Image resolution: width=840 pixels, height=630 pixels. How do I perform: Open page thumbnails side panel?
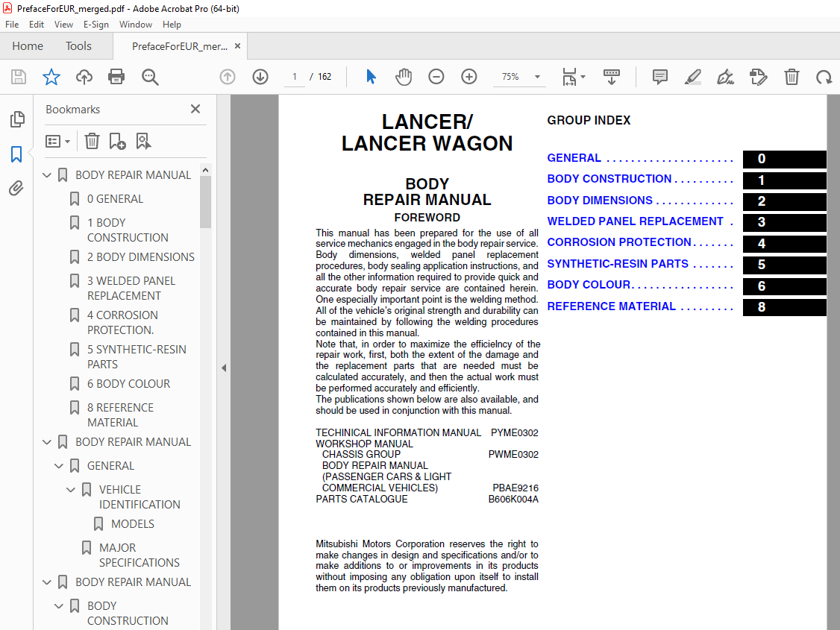click(x=17, y=119)
